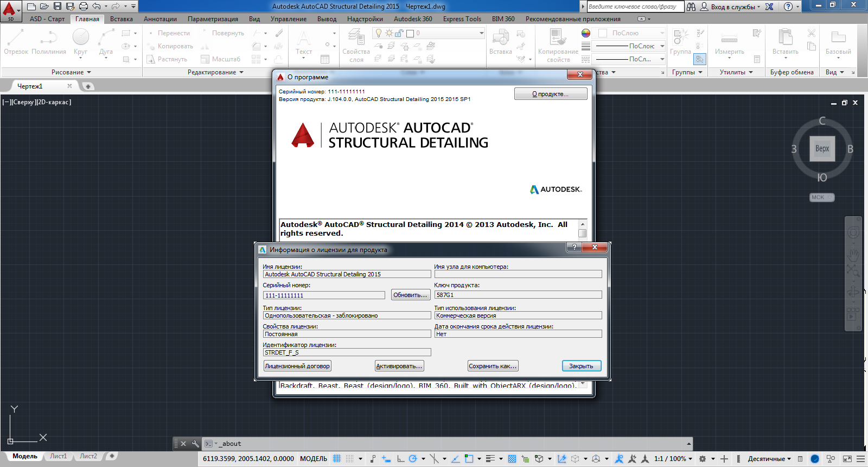This screenshot has height=467, width=868.
Task: Click the search keyword input field
Action: click(635, 7)
